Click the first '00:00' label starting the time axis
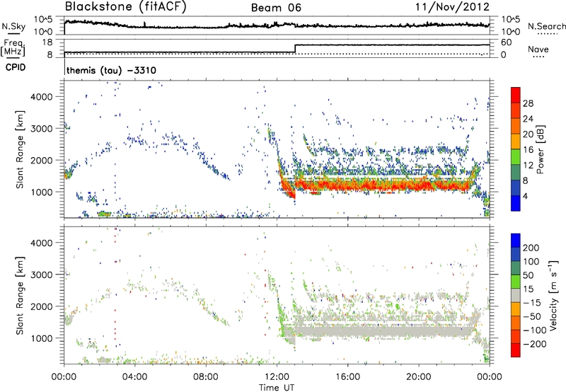Viewport: 566px width, 392px height. click(x=64, y=377)
